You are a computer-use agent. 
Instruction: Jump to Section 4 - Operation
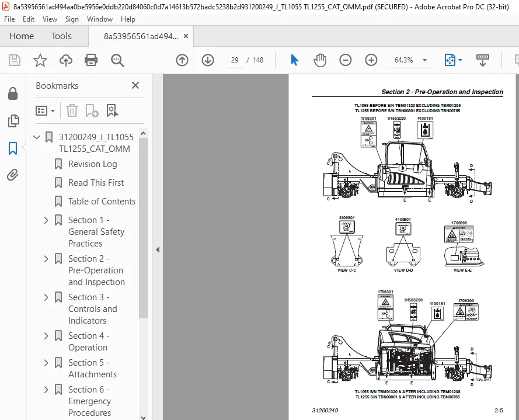[89, 342]
